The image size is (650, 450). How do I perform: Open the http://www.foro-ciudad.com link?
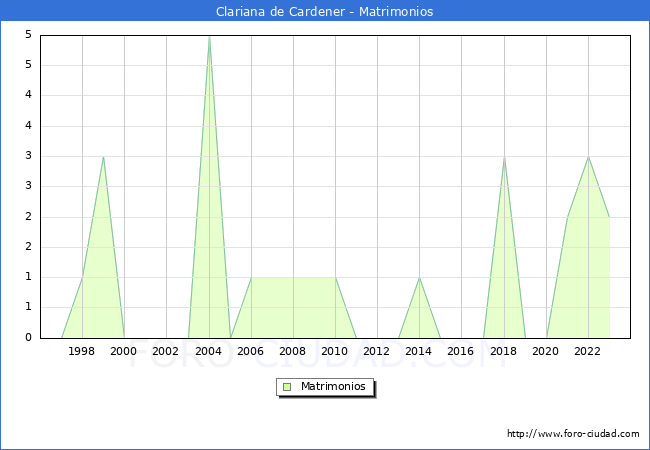[x=573, y=434]
